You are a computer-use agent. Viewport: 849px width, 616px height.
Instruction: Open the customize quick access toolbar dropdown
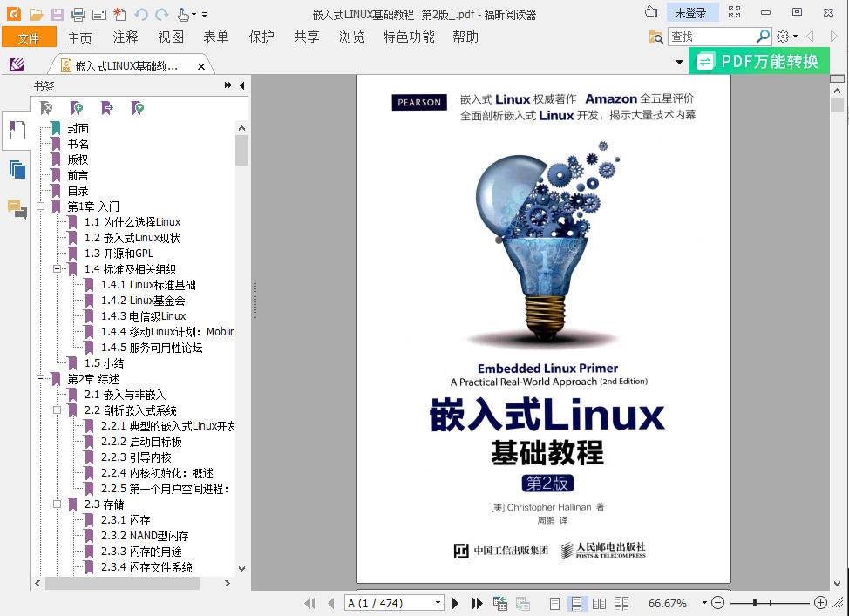204,15
